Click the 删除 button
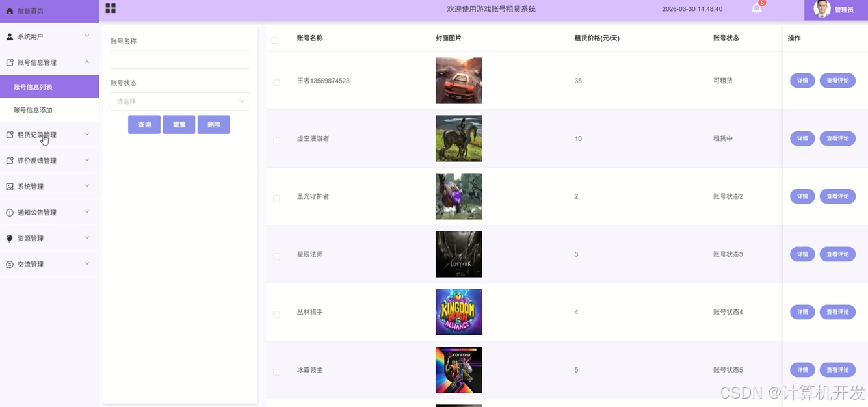This screenshot has height=407, width=868. [214, 125]
